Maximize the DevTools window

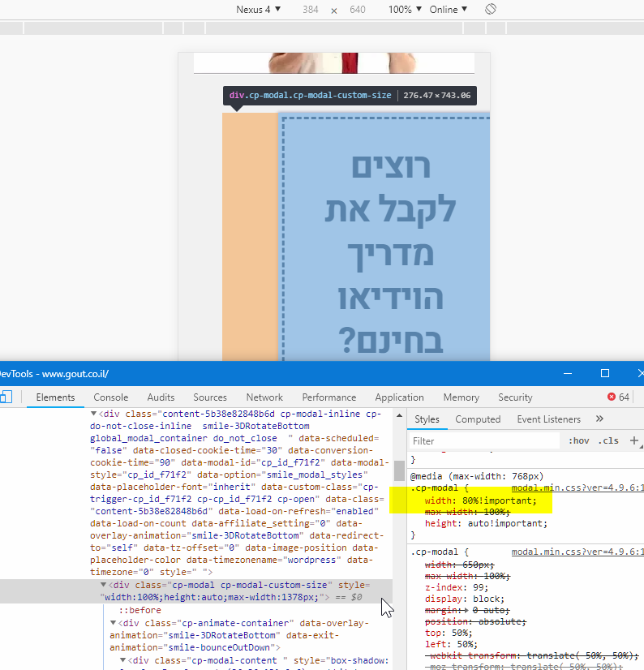point(604,373)
